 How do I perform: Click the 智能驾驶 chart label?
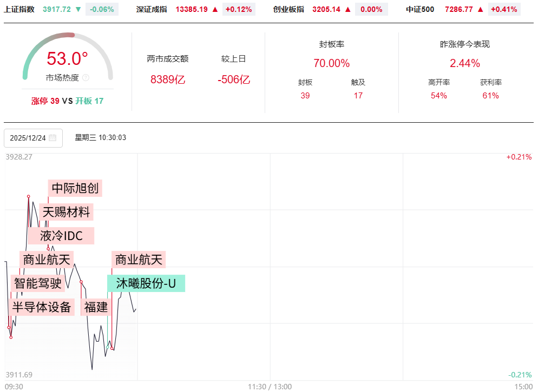(x=37, y=283)
